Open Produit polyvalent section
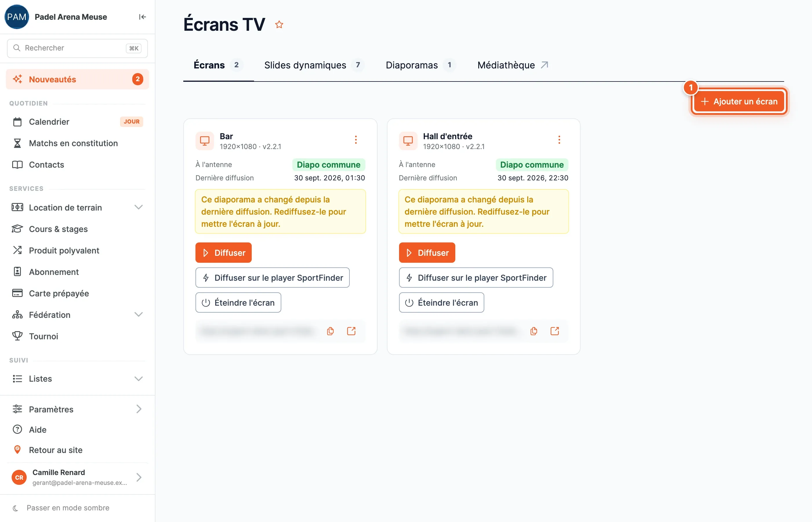 click(x=77, y=250)
